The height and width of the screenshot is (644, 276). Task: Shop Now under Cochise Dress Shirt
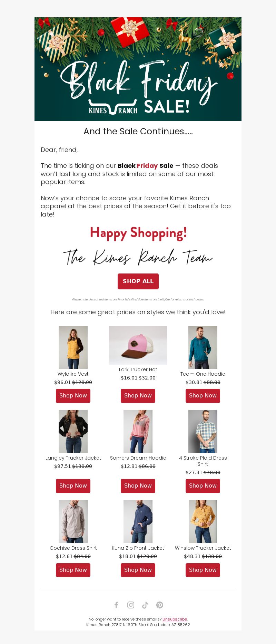pos(73,570)
